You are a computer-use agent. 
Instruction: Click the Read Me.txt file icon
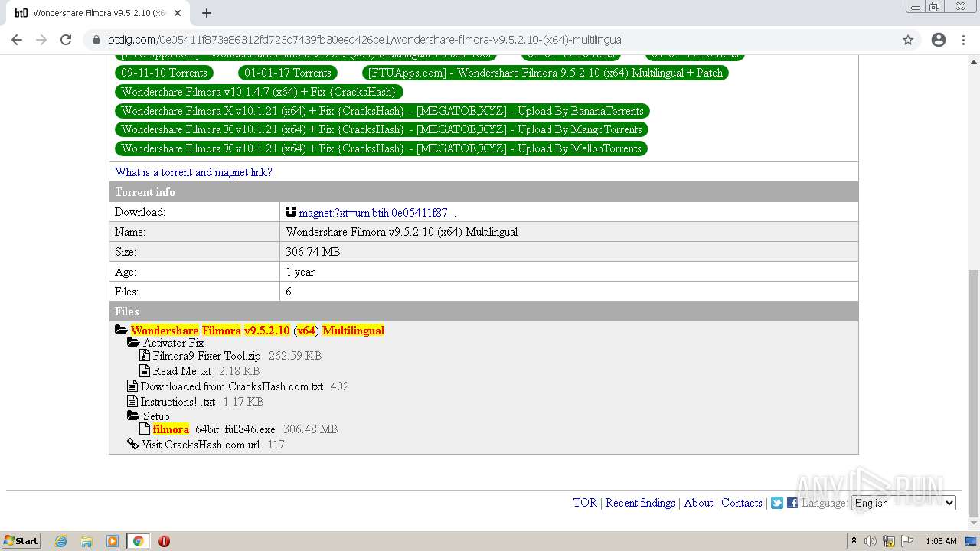(145, 371)
